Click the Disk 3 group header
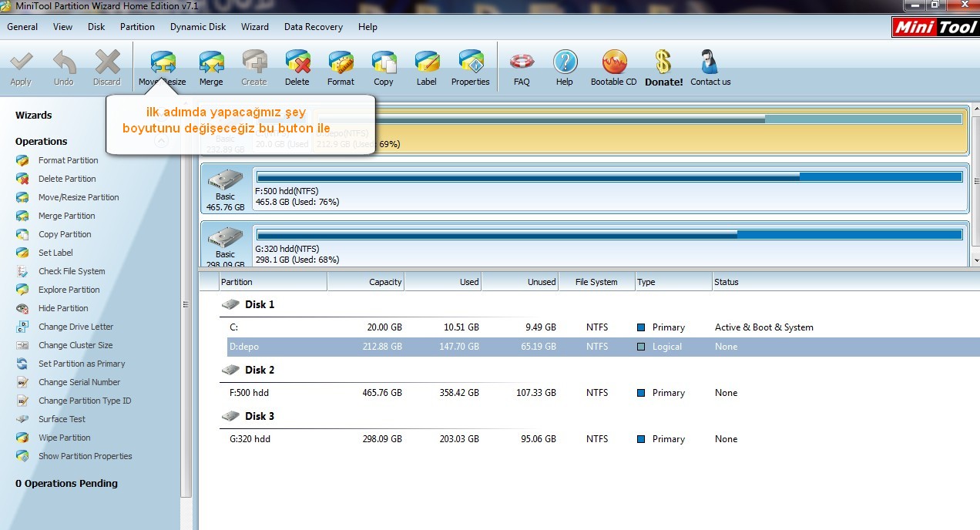The width and height of the screenshot is (980, 530). [x=258, y=416]
